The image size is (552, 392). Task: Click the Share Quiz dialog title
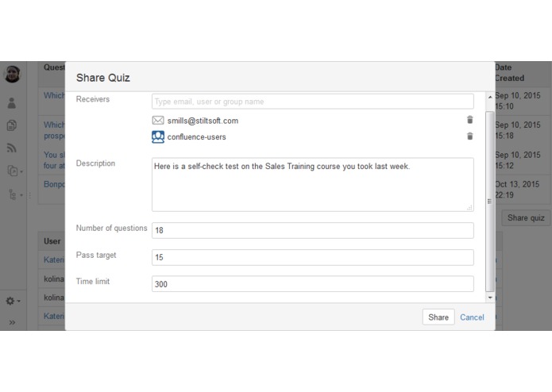pos(102,78)
